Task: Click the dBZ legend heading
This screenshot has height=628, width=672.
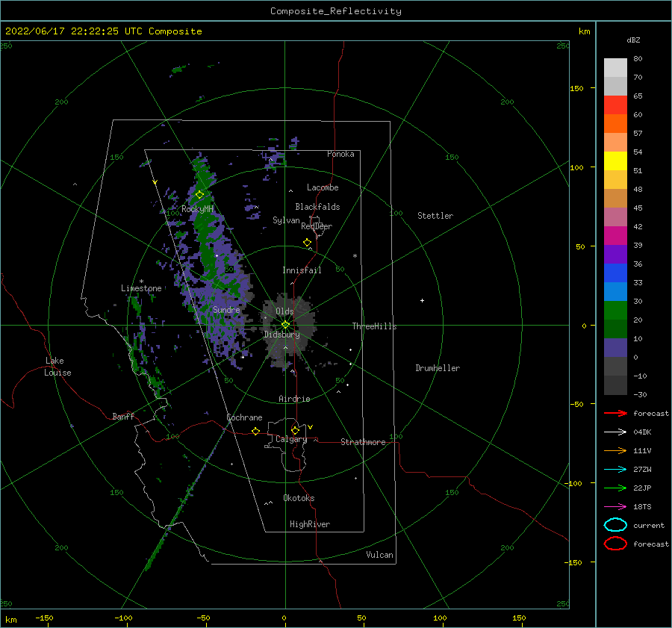Action: 633,40
